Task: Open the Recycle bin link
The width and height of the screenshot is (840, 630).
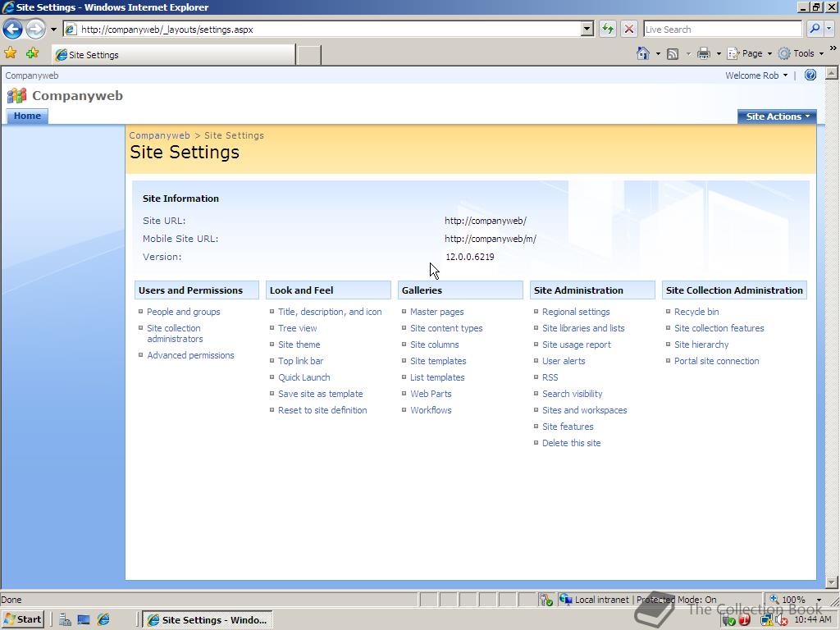Action: pyautogui.click(x=696, y=312)
